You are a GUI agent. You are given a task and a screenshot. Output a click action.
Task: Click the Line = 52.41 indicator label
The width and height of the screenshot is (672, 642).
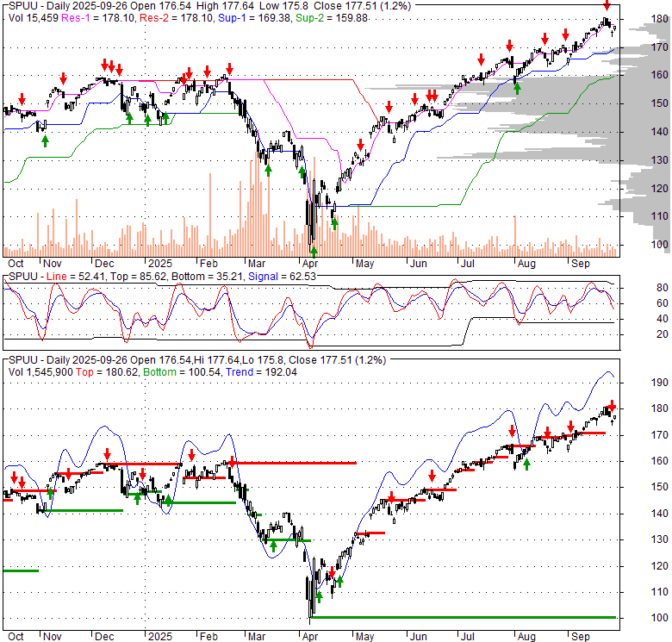(76, 277)
